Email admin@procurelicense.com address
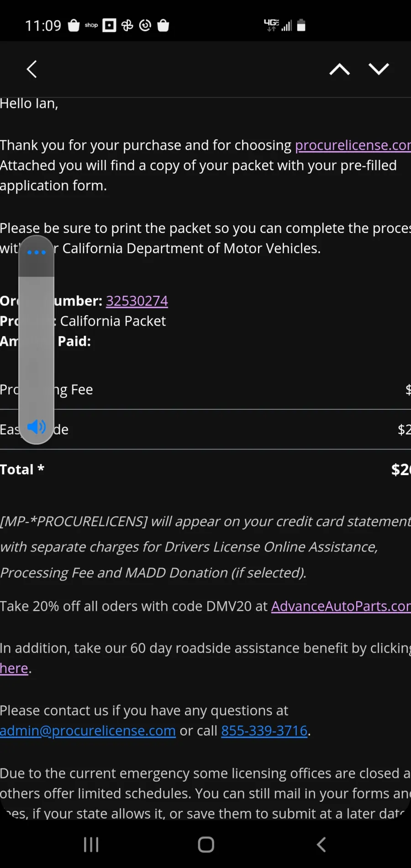 pos(88,731)
